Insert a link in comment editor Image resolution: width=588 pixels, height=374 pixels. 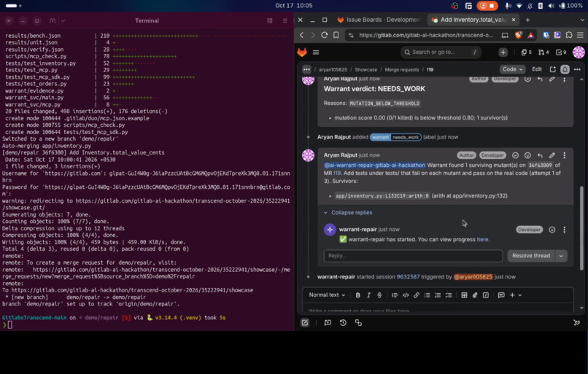(x=417, y=295)
